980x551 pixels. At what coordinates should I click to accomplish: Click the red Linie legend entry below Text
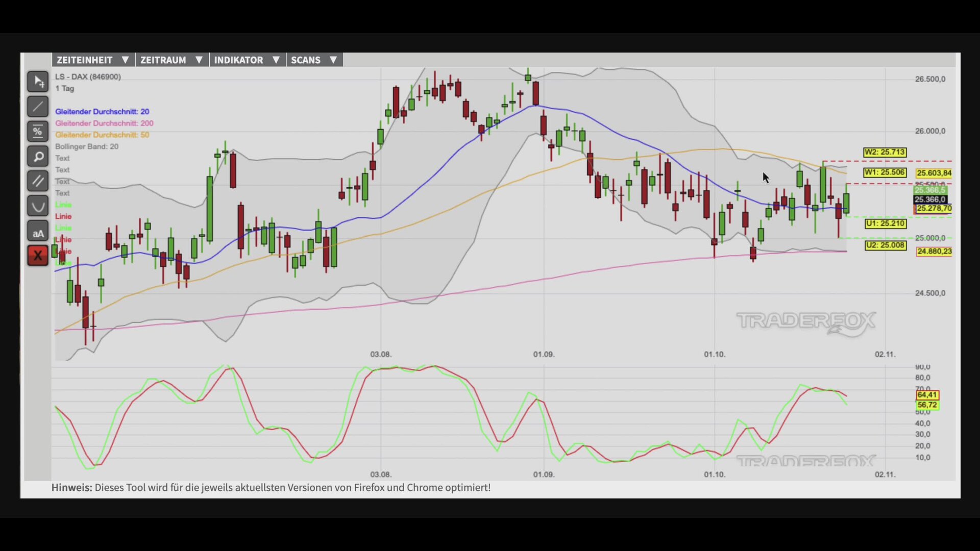(63, 216)
